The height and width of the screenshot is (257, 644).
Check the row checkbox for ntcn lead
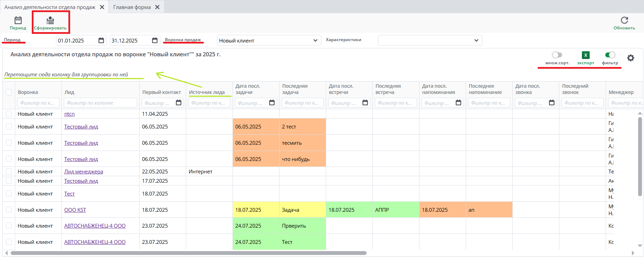(x=9, y=114)
